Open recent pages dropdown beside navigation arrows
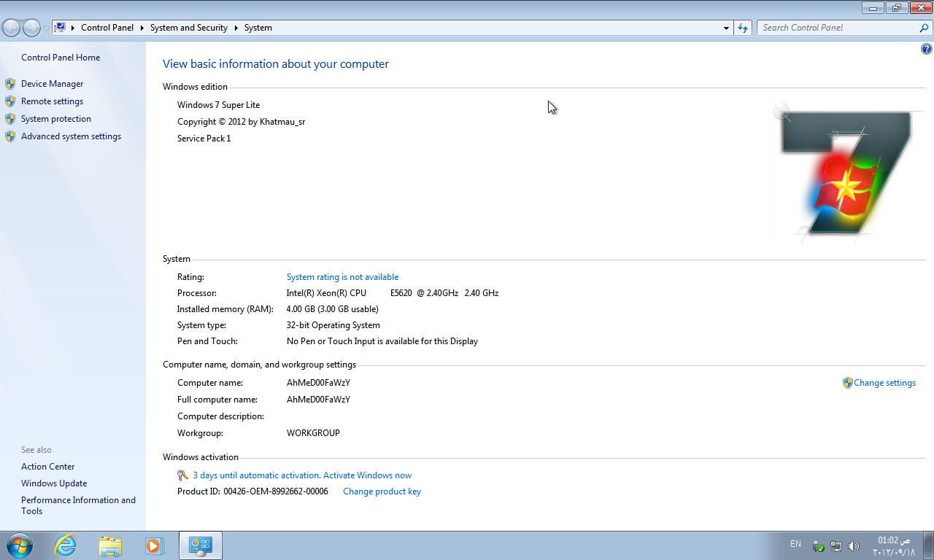Screen dimensions: 934x560 coord(46,28)
